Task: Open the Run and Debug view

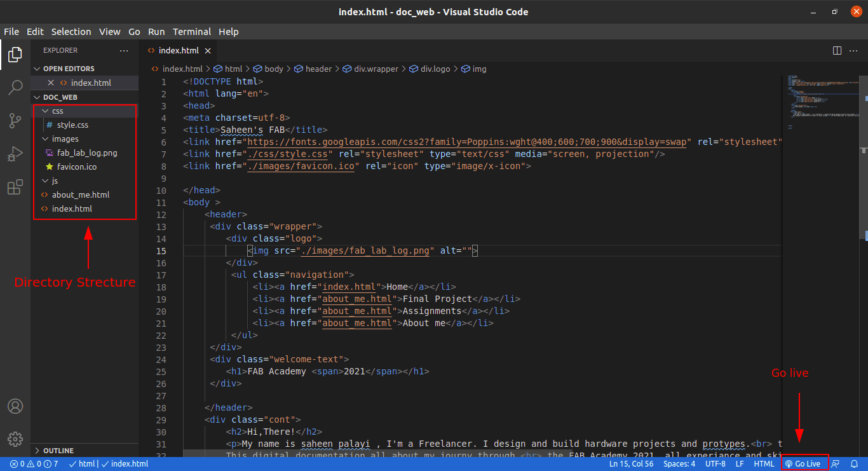Action: (15, 154)
